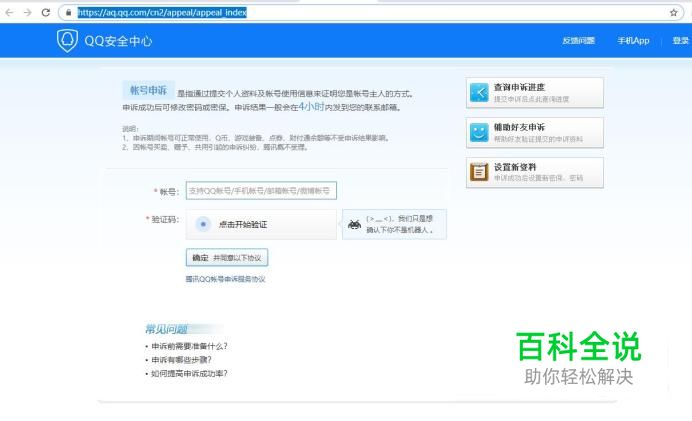Click the robot invader icon
Viewport: 692px width, 421px height.
354,225
